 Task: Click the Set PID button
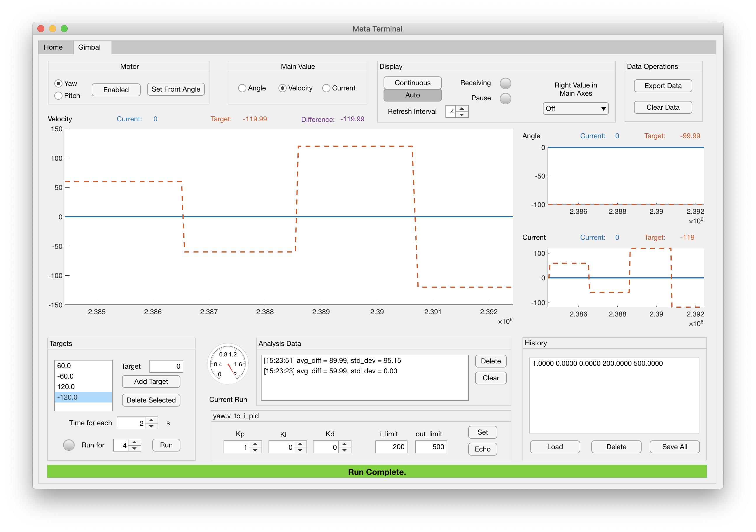(482, 432)
